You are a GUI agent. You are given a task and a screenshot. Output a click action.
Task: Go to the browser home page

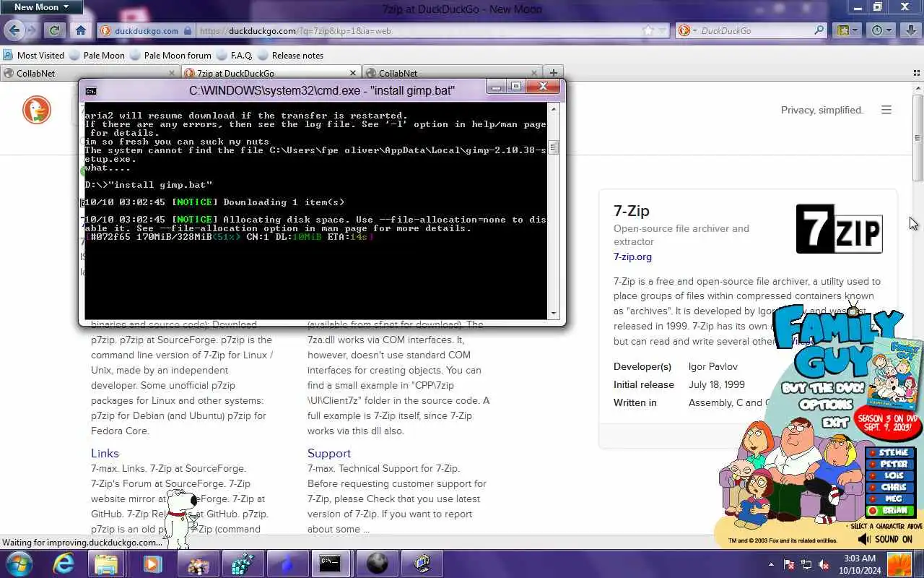pyautogui.click(x=81, y=30)
